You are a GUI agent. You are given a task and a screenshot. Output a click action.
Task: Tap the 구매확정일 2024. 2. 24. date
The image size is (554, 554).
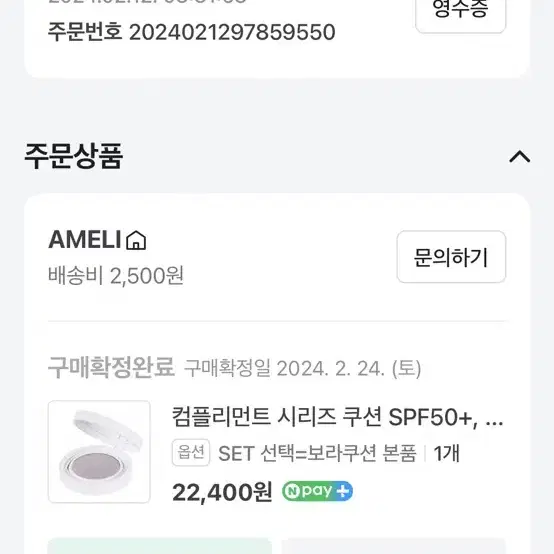coord(303,369)
